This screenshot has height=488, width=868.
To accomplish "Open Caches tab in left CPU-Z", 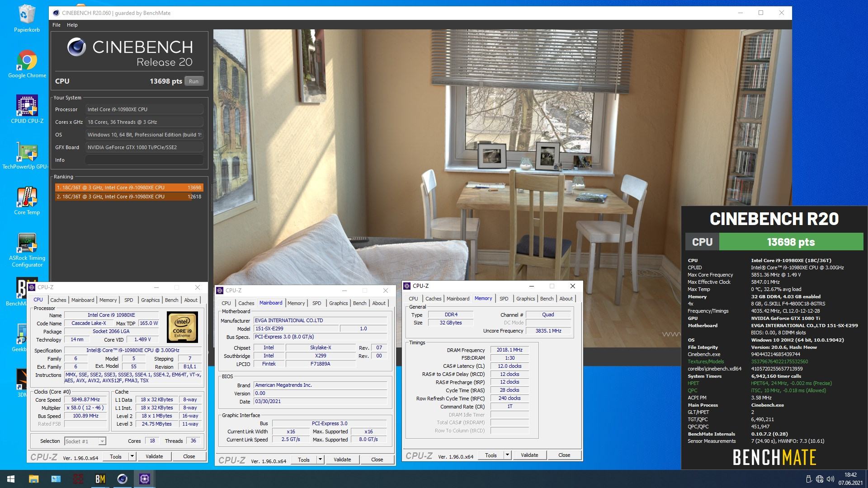I will tap(58, 300).
